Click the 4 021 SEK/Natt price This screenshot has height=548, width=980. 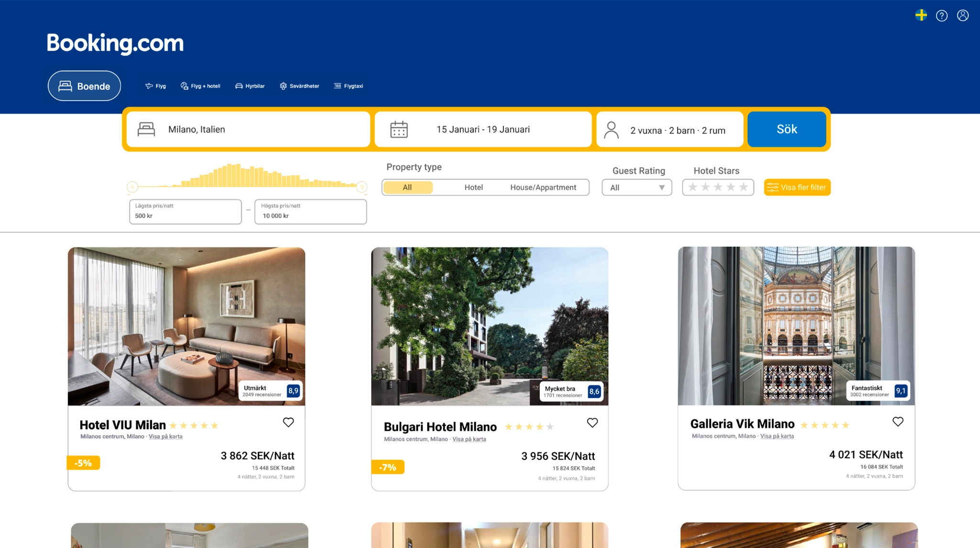point(866,455)
